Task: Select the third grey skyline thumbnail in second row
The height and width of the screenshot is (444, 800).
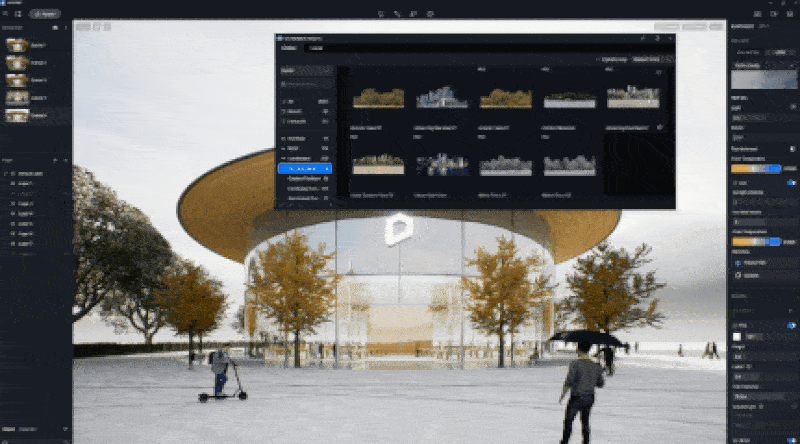Action: click(506, 166)
